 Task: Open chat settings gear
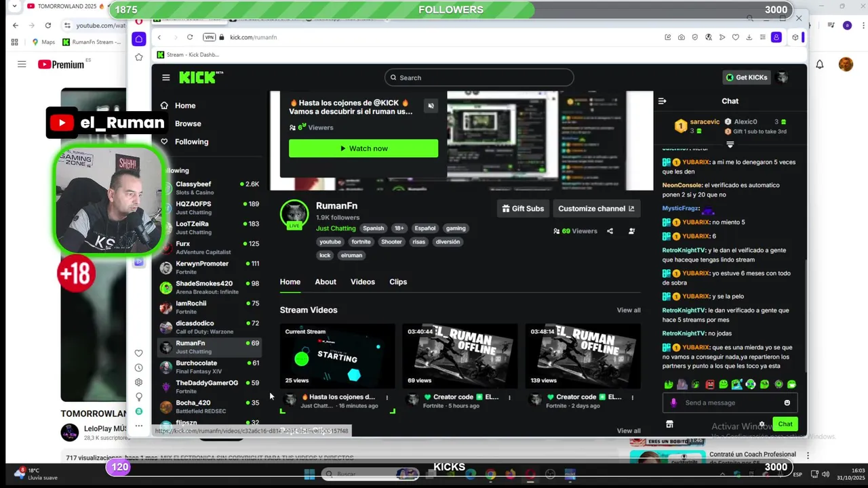(762, 424)
